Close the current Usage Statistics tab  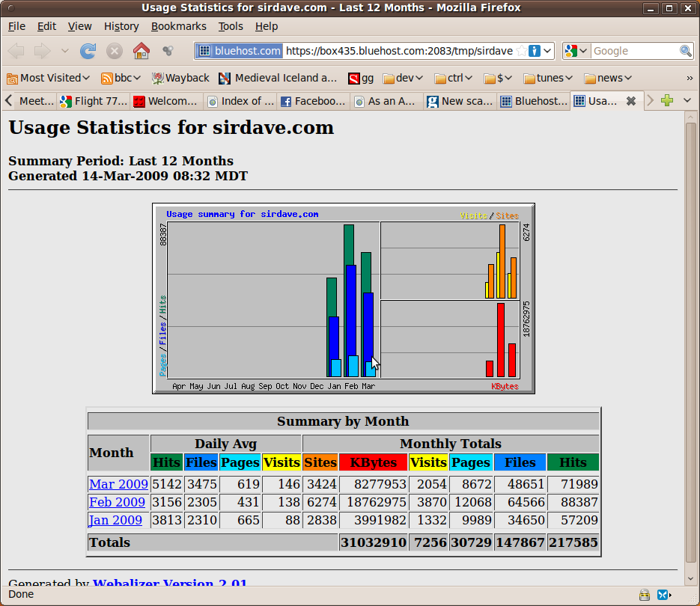(631, 101)
